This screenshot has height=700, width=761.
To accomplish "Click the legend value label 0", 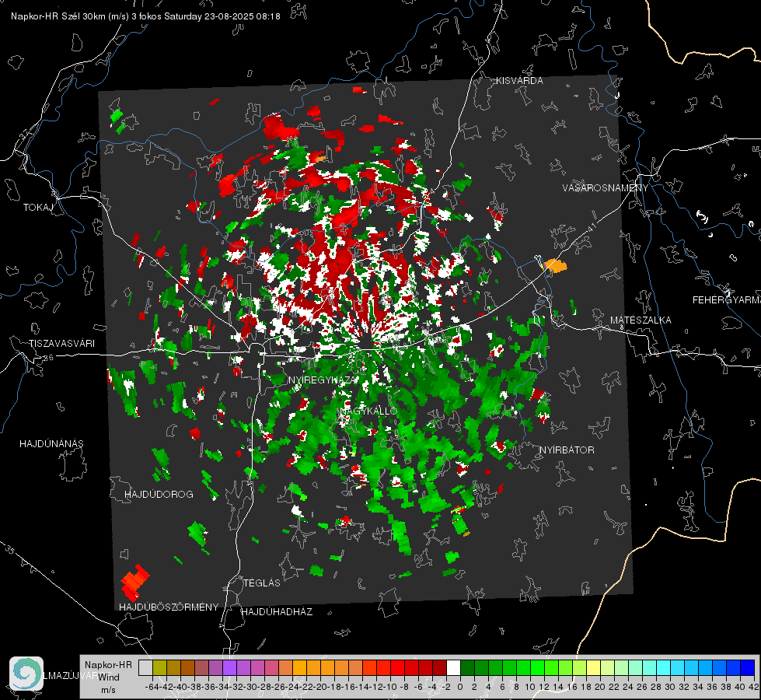I will pos(460,687).
